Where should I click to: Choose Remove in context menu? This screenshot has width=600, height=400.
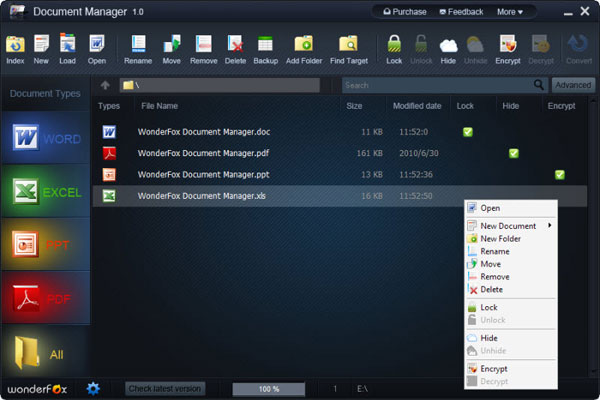click(510, 276)
